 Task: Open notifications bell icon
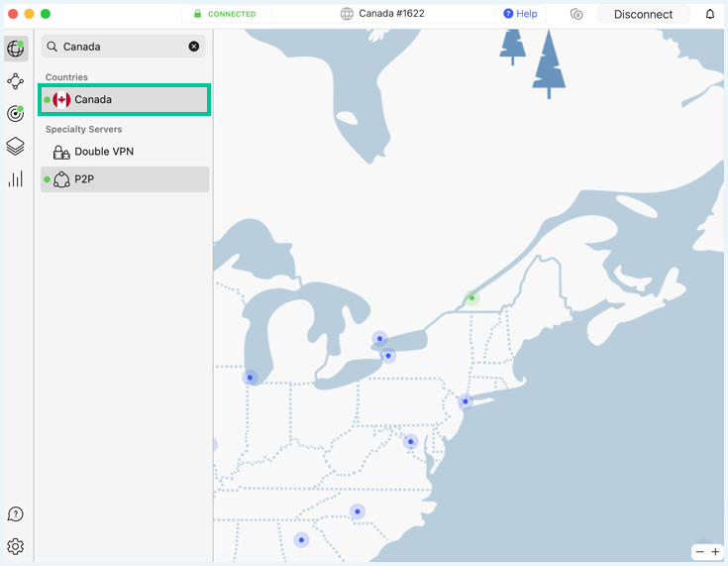tap(710, 15)
